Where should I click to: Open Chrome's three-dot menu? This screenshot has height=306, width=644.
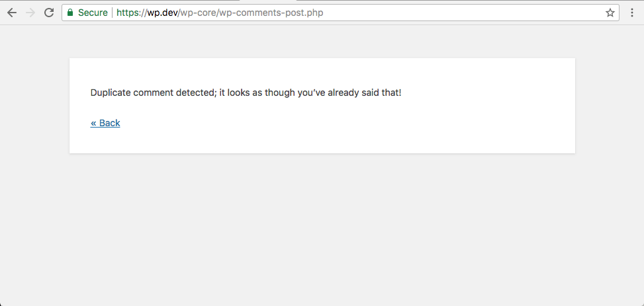[632, 13]
